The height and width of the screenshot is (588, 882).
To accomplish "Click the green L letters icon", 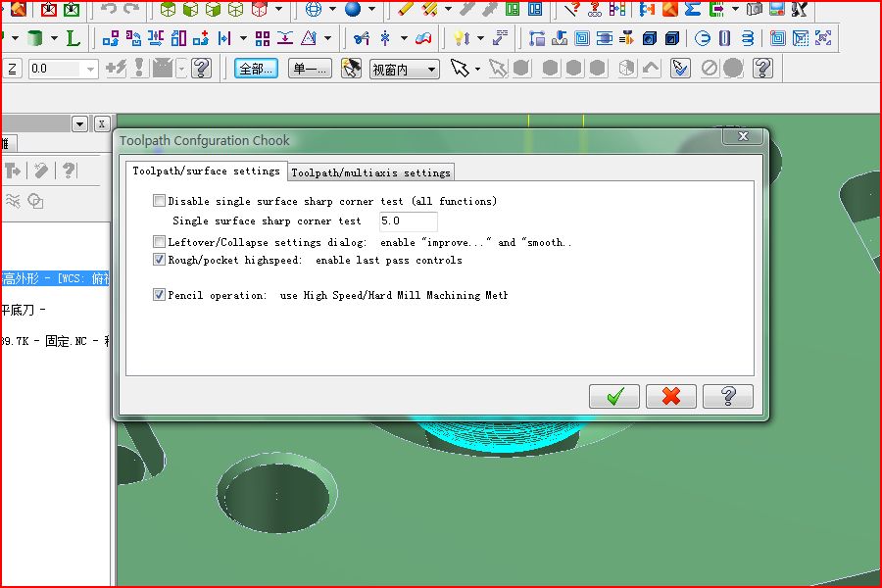I will point(73,38).
